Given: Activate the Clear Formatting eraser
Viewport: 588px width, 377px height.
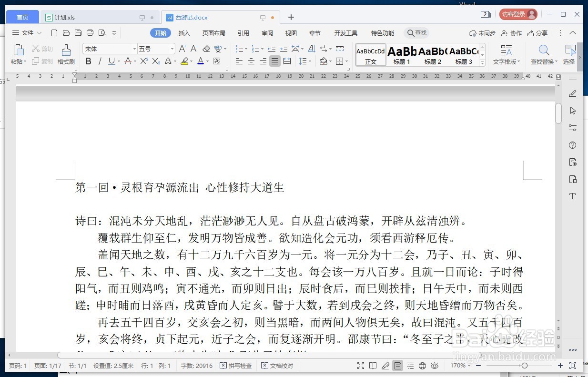Looking at the screenshot, I should (x=205, y=49).
